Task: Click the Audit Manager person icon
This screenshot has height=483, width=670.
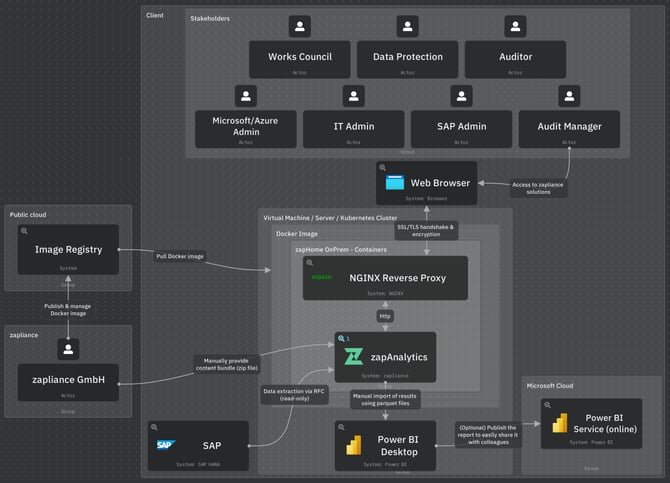Action: click(569, 96)
